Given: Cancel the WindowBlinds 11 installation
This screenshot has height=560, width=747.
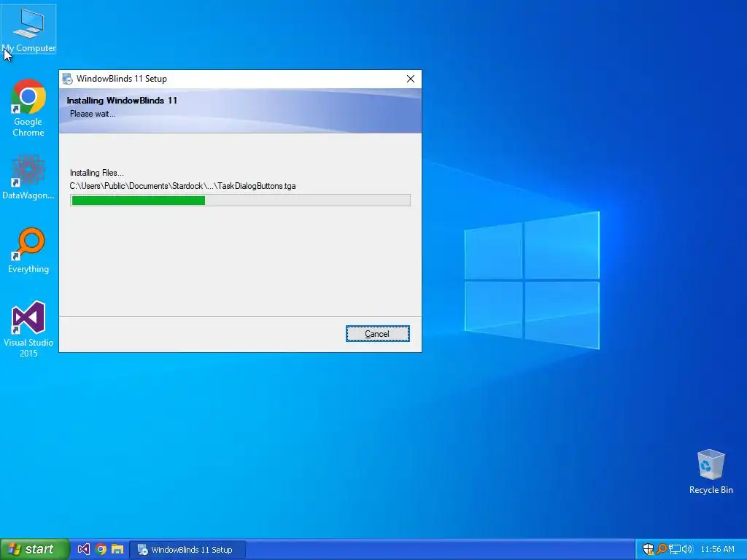Looking at the screenshot, I should 377,334.
